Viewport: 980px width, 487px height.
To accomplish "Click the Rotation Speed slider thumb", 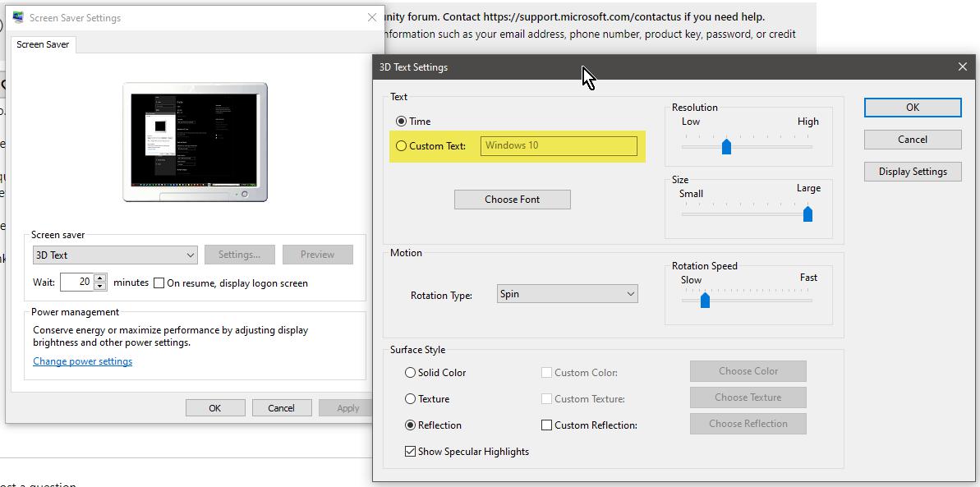I will coord(705,300).
